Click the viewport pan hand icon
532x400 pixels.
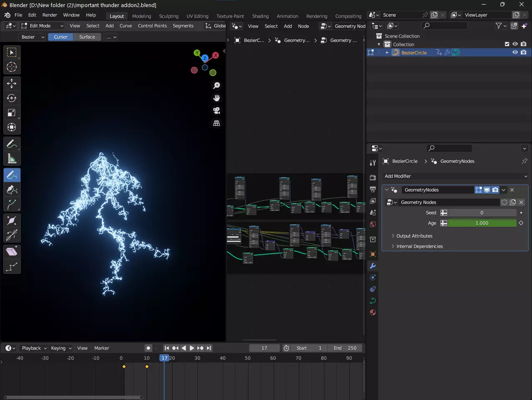217,98
